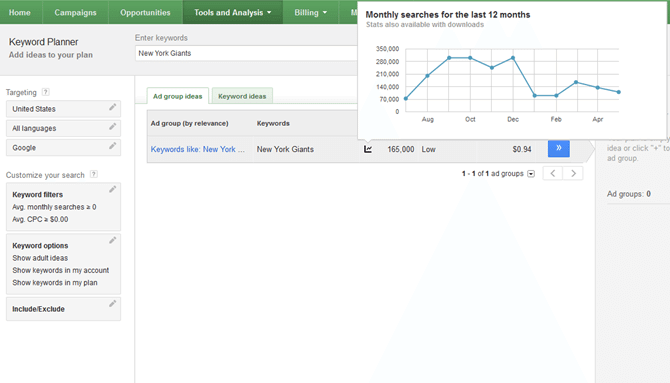Click the $0.94 CPC value

(522, 149)
